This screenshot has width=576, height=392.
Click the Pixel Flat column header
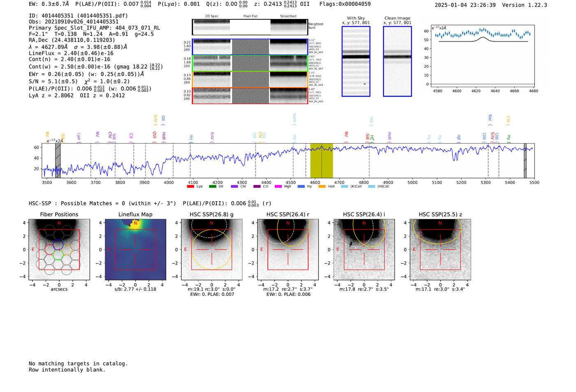click(x=251, y=16)
